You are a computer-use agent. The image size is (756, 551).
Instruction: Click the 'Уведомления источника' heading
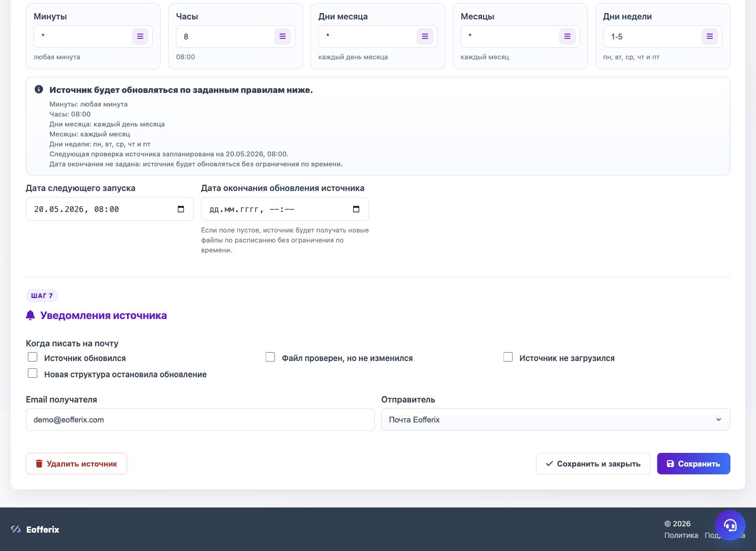(103, 315)
